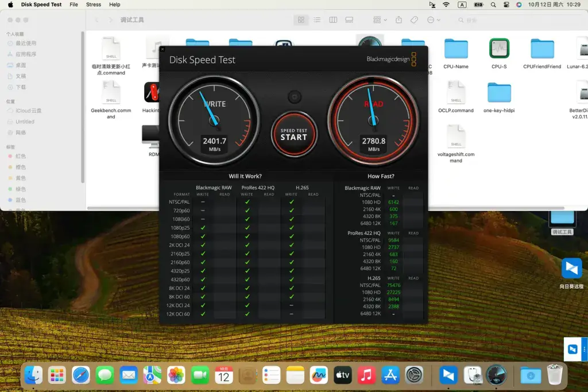This screenshot has width=588, height=392.
Task: Click the Finder horizontal scrollbar
Action: click(x=326, y=208)
